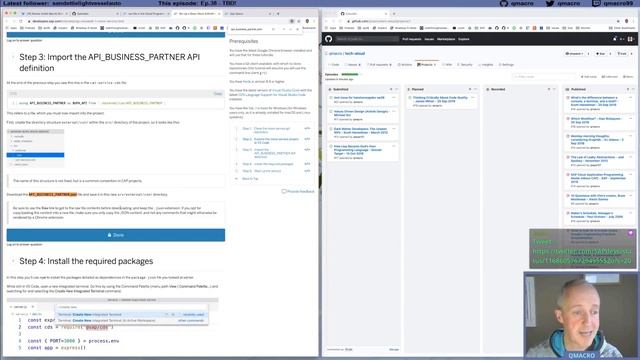The height and width of the screenshot is (360, 640).
Task: Switch to second tab in left browser
Action: [x=95, y=13]
